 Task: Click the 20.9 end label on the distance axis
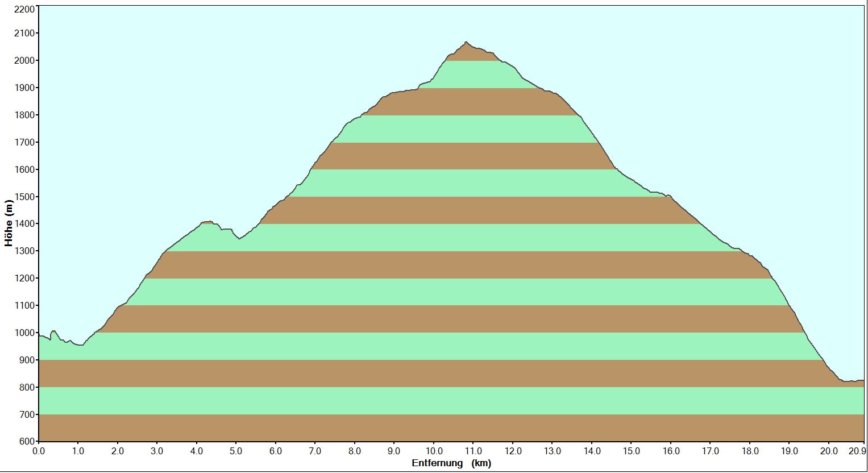coord(856,451)
